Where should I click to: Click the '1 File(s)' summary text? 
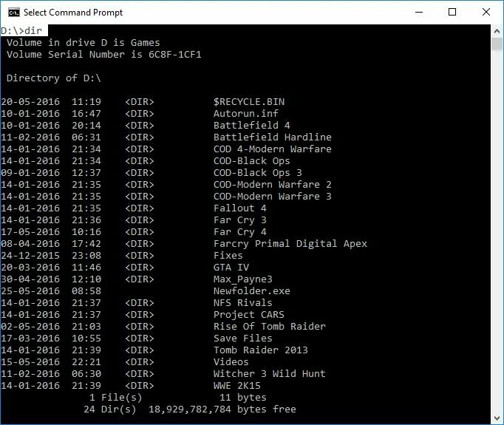[116, 398]
